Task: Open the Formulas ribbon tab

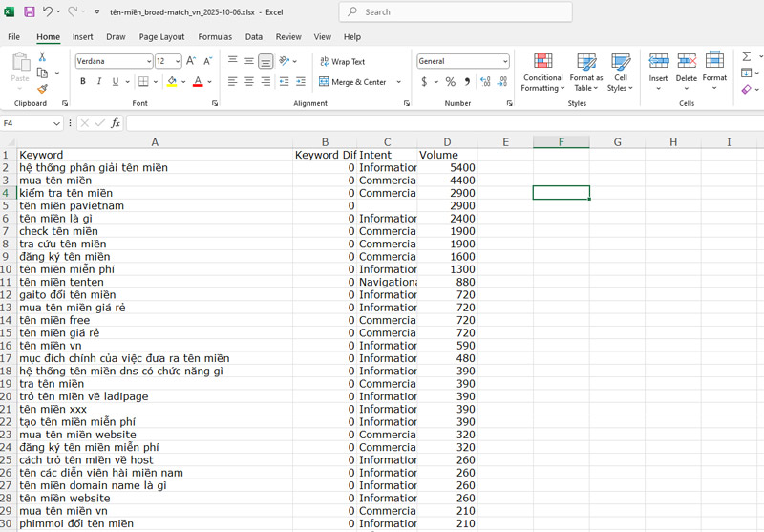Action: tap(215, 37)
